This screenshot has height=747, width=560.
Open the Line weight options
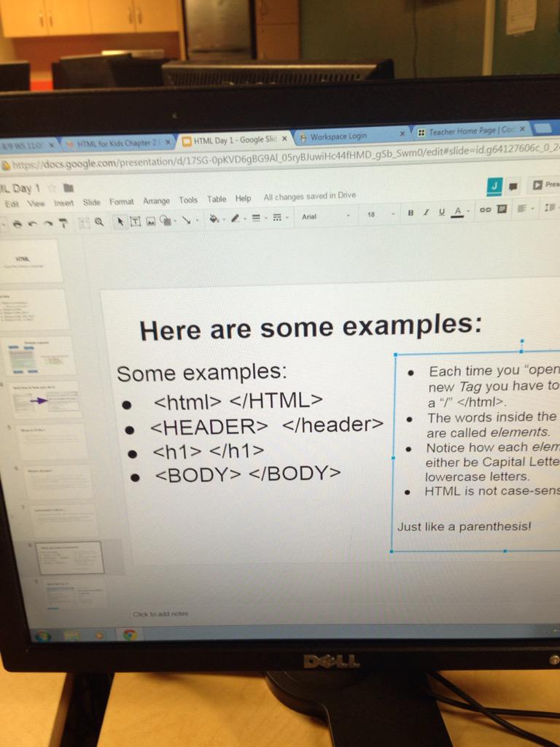pyautogui.click(x=256, y=217)
